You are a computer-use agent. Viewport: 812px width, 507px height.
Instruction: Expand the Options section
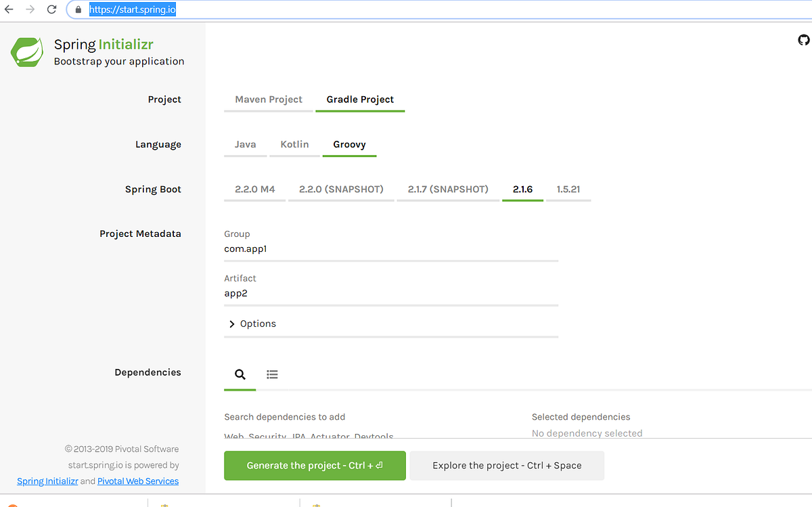pyautogui.click(x=251, y=324)
